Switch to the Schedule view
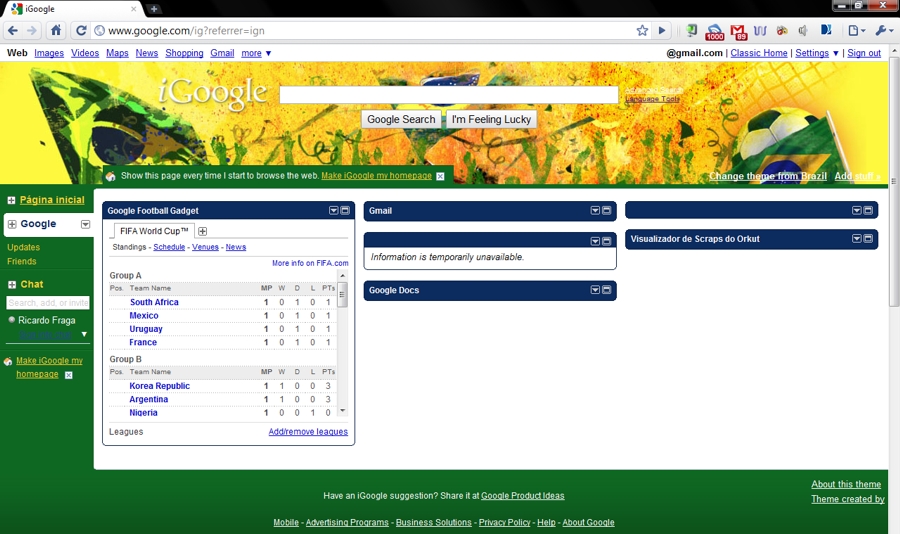Screen dimensions: 900x534 tap(169, 247)
